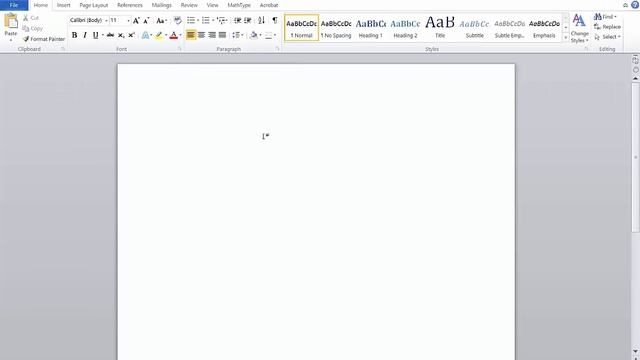Apply the No Spacing style
Viewport: 640px width, 360px height.
(336, 28)
